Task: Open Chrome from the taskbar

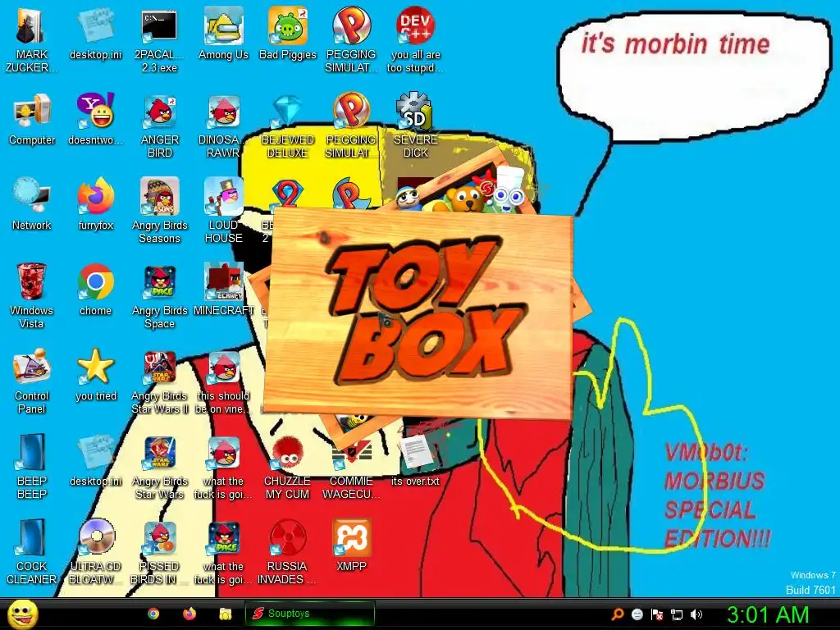Action: [153, 614]
